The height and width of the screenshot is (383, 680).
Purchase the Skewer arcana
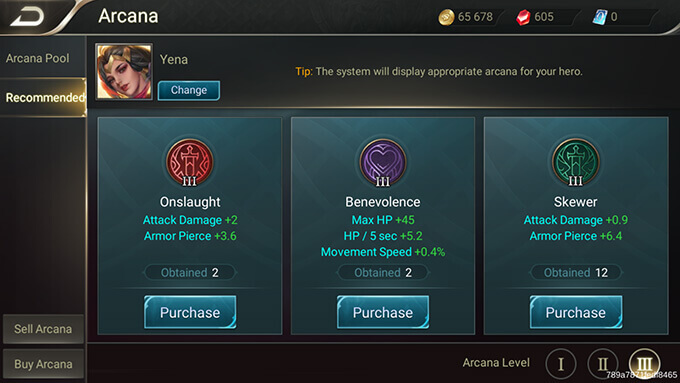pyautogui.click(x=575, y=312)
